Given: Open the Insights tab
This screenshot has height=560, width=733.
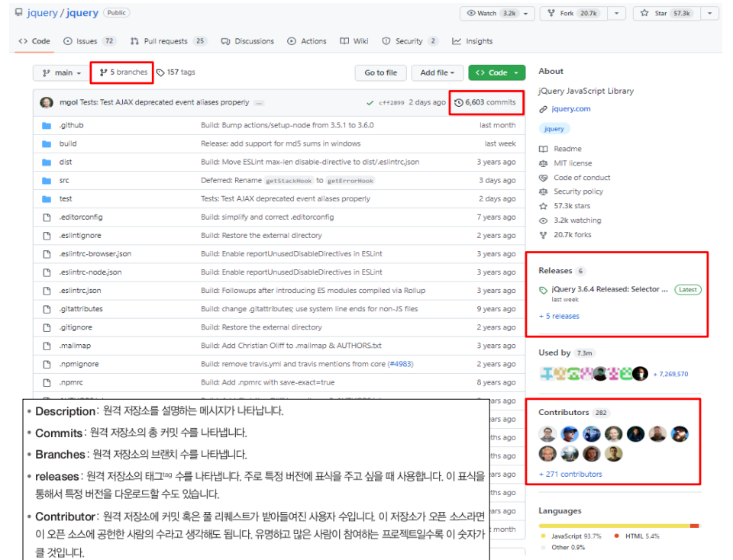Looking at the screenshot, I should [472, 41].
